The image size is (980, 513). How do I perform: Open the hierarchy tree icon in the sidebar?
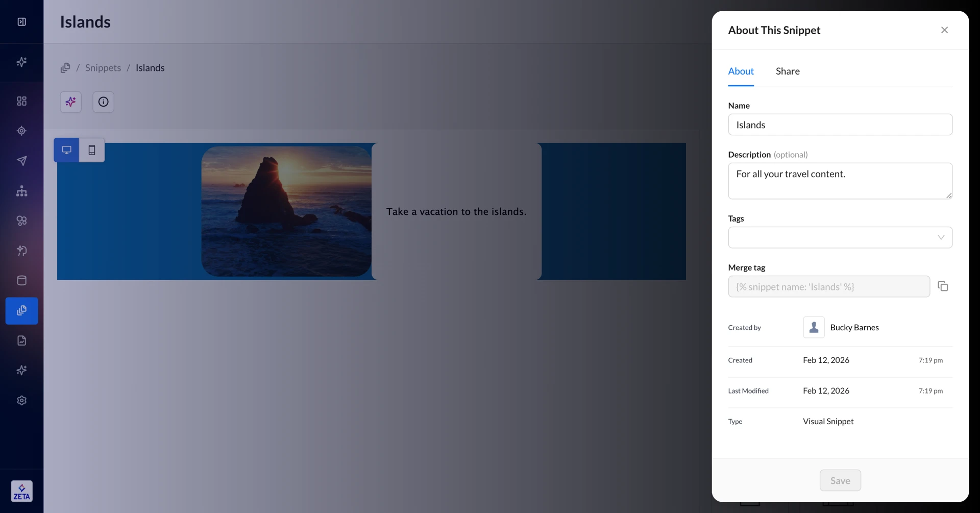point(21,191)
